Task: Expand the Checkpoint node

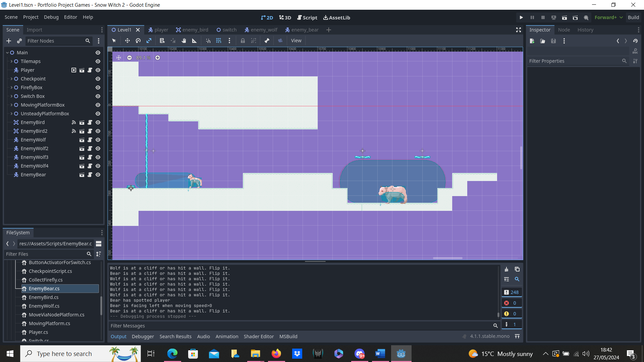Action: pyautogui.click(x=11, y=79)
